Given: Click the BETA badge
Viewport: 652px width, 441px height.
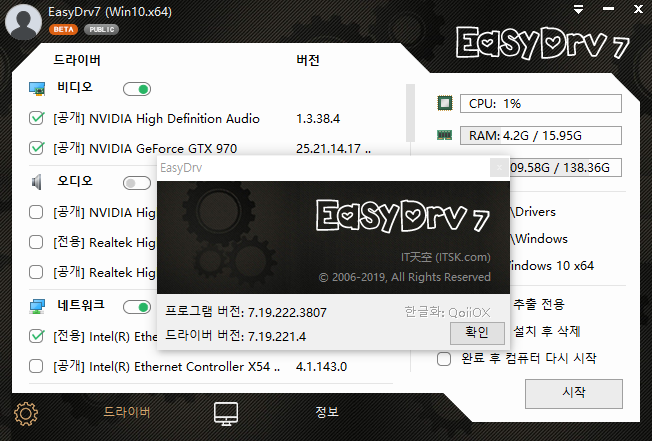Looking at the screenshot, I should (x=63, y=30).
